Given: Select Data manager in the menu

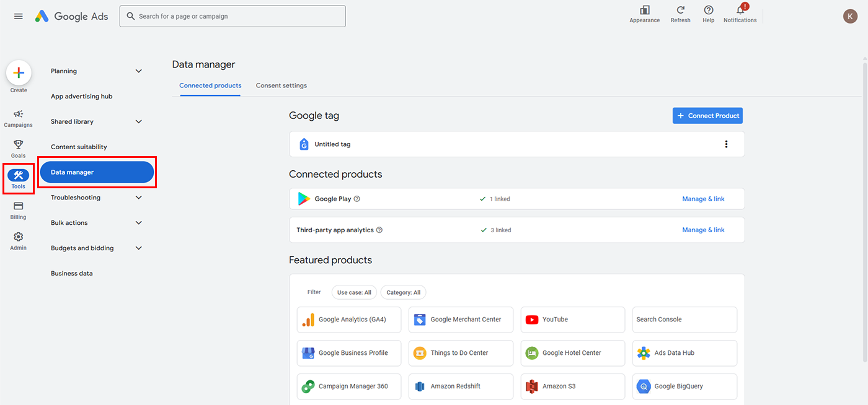Looking at the screenshot, I should pyautogui.click(x=97, y=172).
